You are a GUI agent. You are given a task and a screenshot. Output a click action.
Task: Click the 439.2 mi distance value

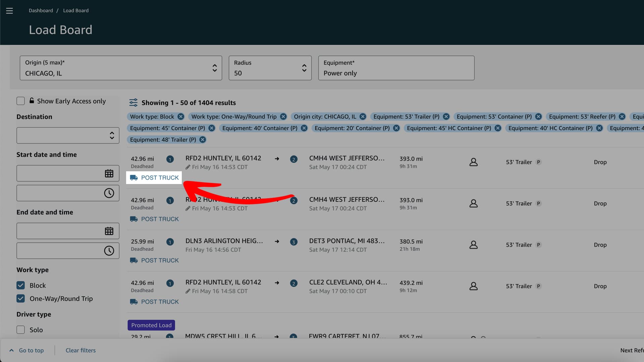pos(411,283)
